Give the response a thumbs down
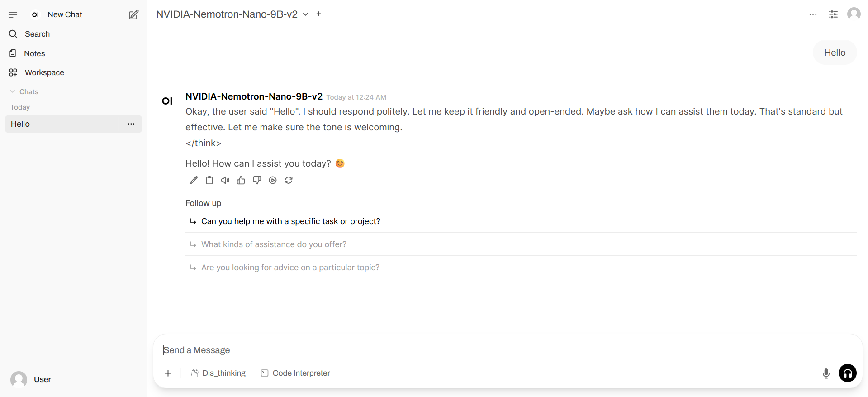The height and width of the screenshot is (397, 868). click(x=257, y=180)
